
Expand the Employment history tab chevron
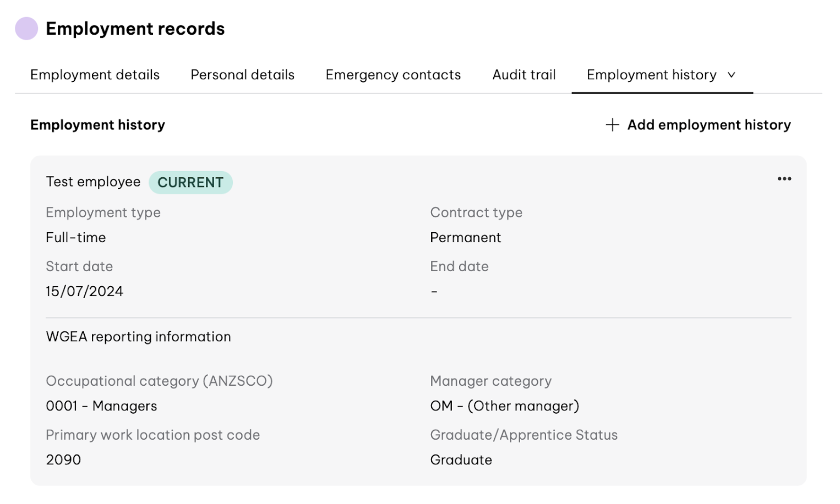(732, 75)
